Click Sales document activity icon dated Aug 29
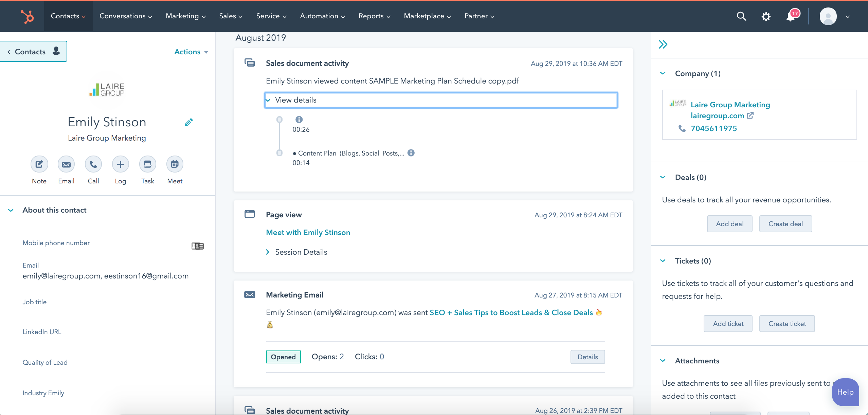The height and width of the screenshot is (415, 868). (x=250, y=63)
